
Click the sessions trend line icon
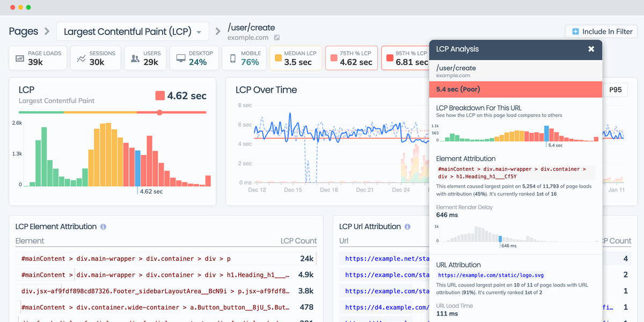81,58
